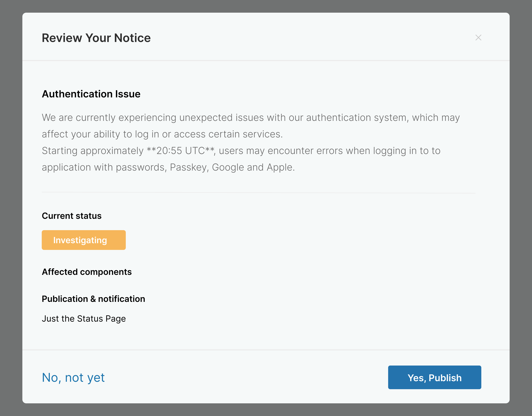Click the Just the Status Page text
Image resolution: width=532 pixels, height=416 pixels.
click(84, 318)
